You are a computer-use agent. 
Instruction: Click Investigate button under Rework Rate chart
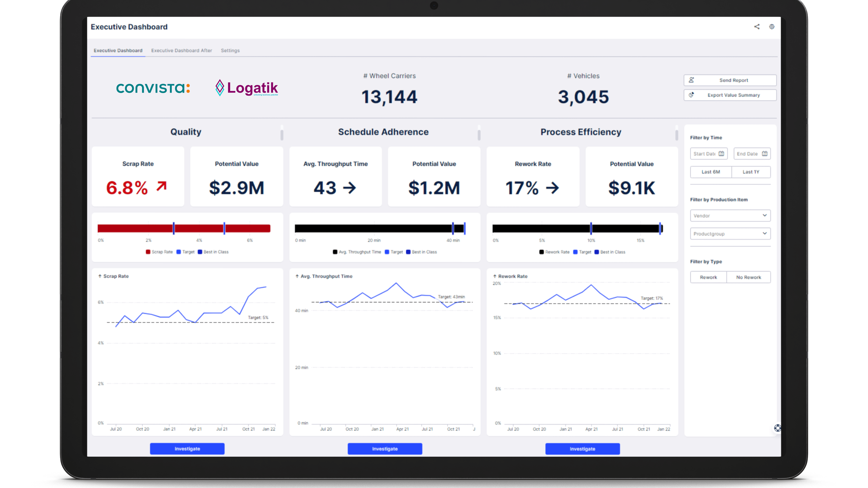(x=582, y=449)
